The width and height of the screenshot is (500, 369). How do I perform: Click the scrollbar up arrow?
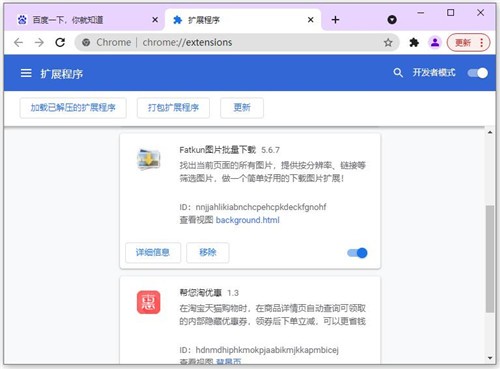pos(490,132)
